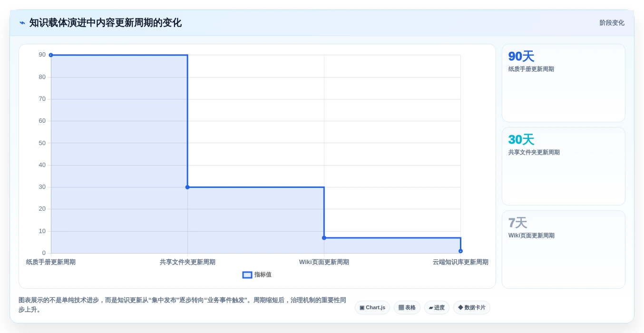Image resolution: width=644 pixels, height=333 pixels.
Task: Click the data point at 共享文件夹更新周期 (30)
Action: click(x=187, y=187)
